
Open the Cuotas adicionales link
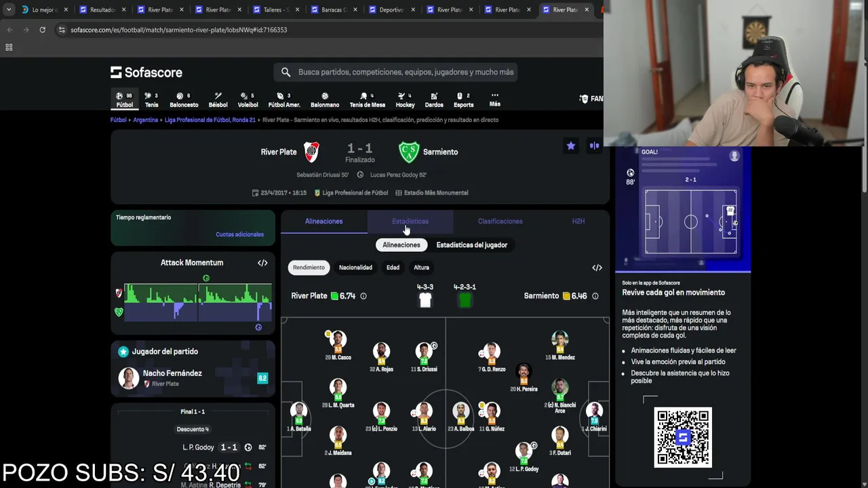(x=239, y=235)
